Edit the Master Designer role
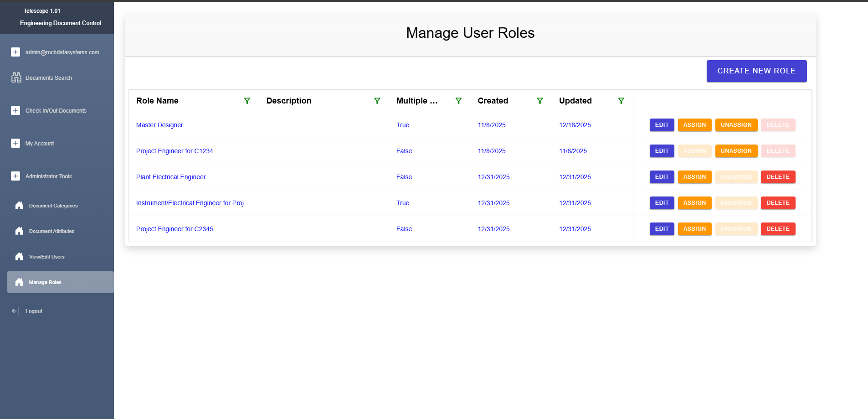 coord(662,125)
